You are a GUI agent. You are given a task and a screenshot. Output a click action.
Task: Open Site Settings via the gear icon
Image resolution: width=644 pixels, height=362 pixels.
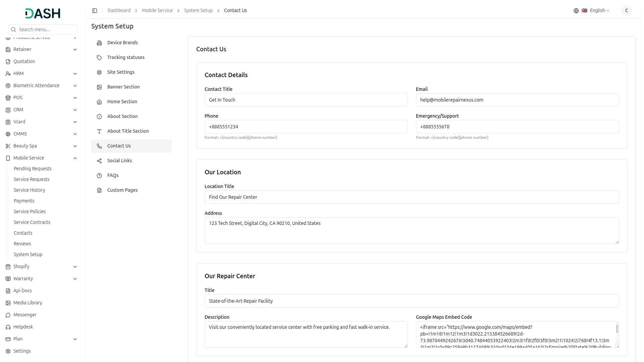(99, 72)
